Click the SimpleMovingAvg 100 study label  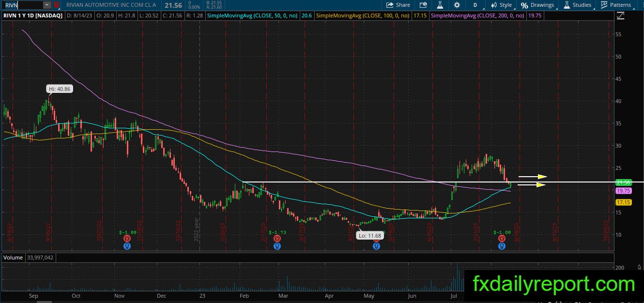pos(363,15)
